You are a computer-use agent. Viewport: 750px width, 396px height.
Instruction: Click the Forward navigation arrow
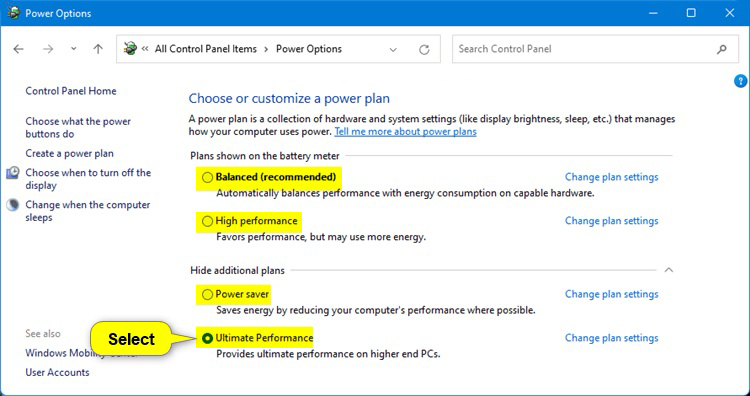pos(48,49)
